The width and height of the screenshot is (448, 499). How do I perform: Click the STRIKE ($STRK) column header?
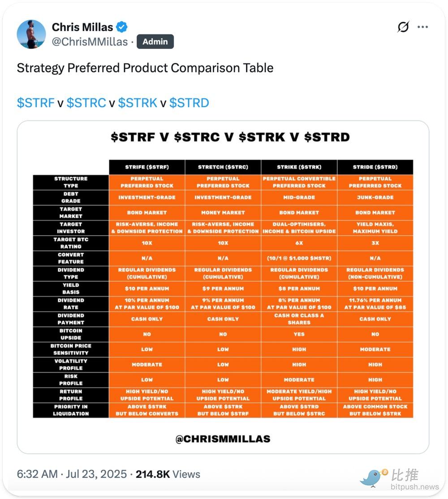tap(299, 167)
